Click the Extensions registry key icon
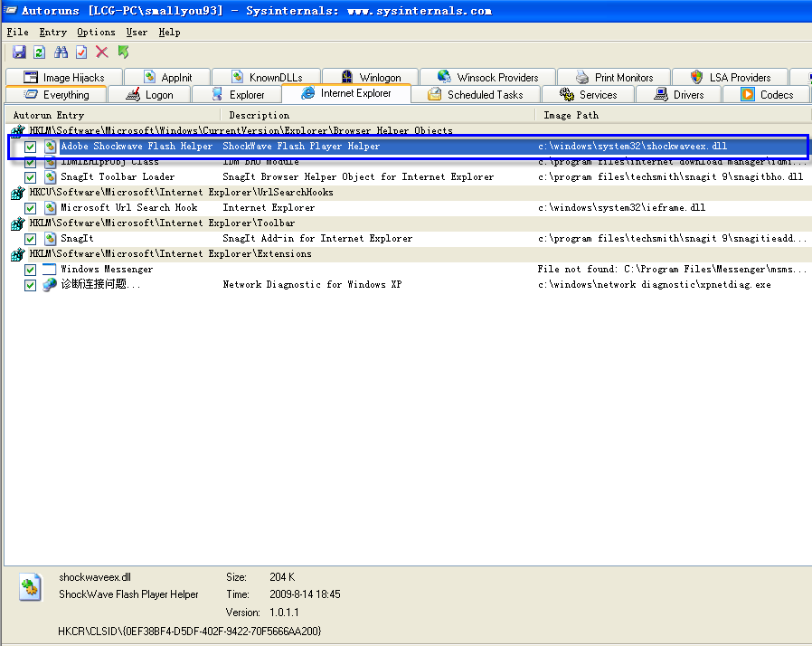The image size is (812, 646). 17,254
